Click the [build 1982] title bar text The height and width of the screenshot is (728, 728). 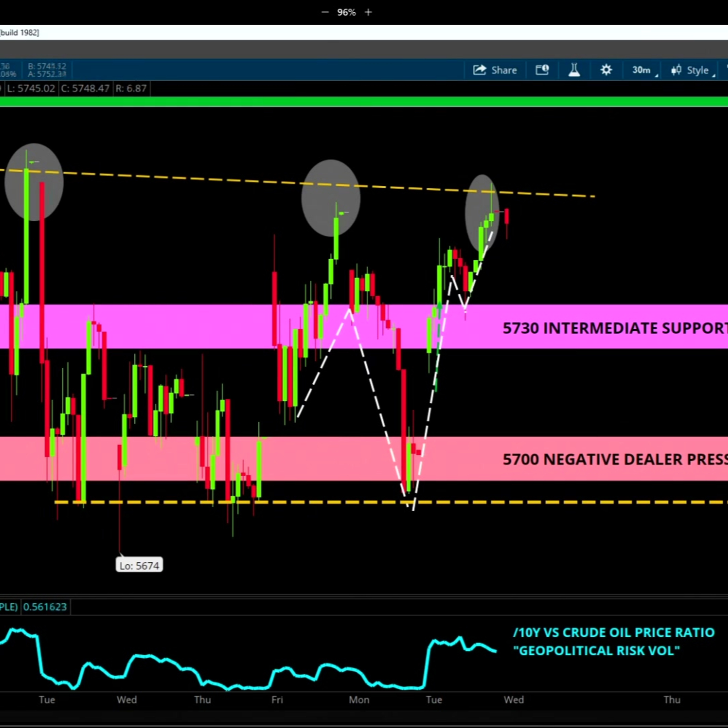pos(20,33)
